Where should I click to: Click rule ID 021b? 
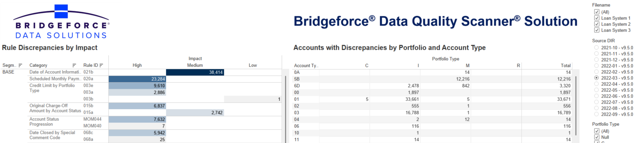(x=88, y=72)
